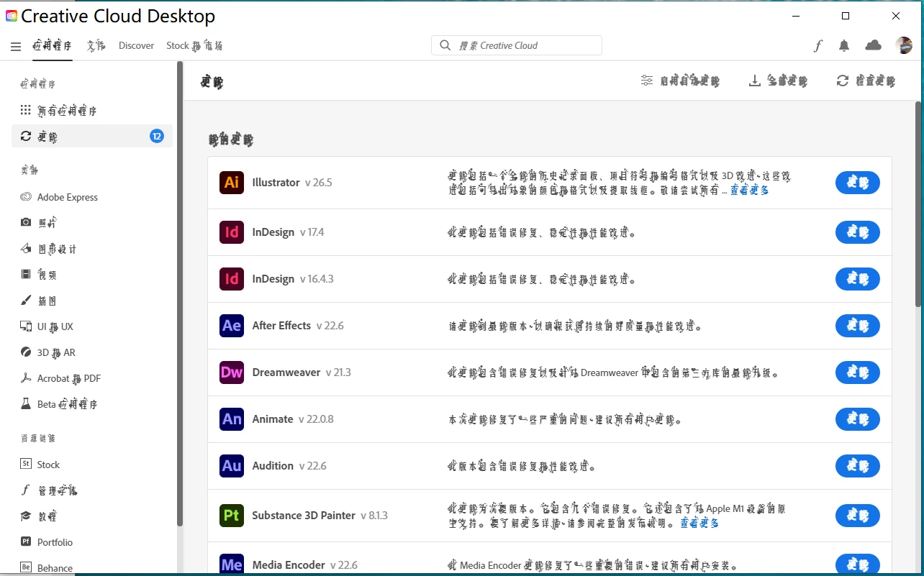Open cloud sync status icon
This screenshot has width=924, height=576.
coord(873,45)
